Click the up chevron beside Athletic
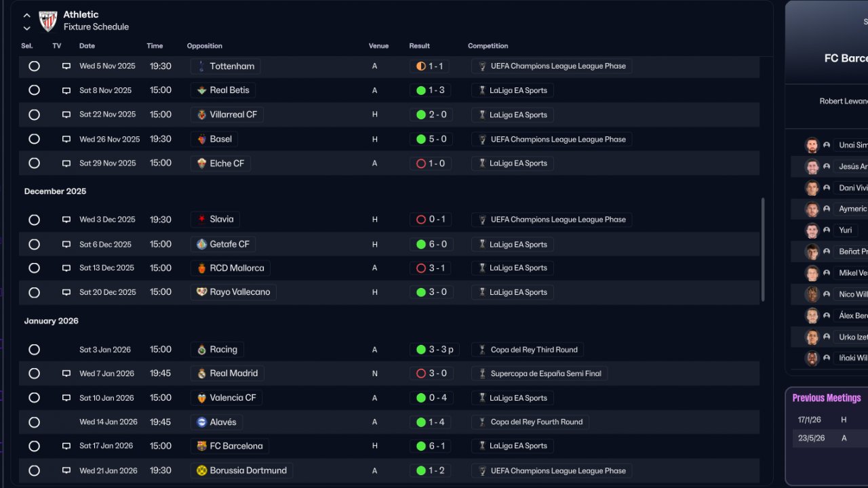Viewport: 868px width, 488px height. 27,15
